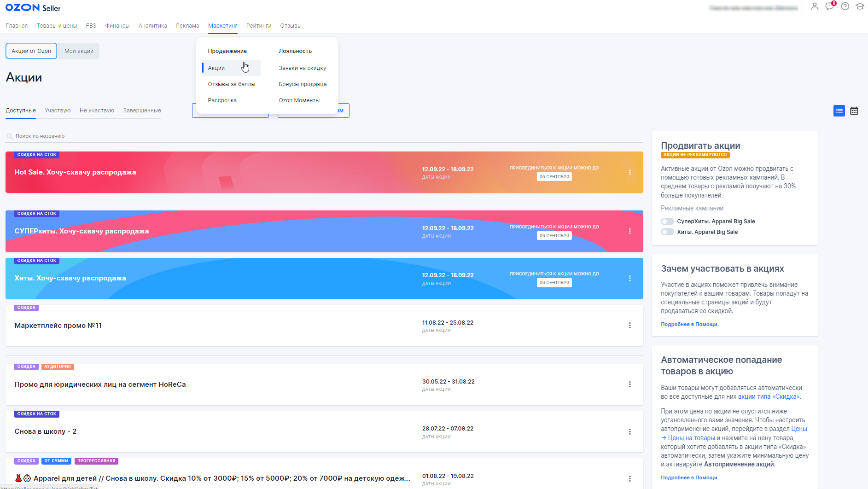
Task: Switch to calendar view icon
Action: click(x=854, y=111)
